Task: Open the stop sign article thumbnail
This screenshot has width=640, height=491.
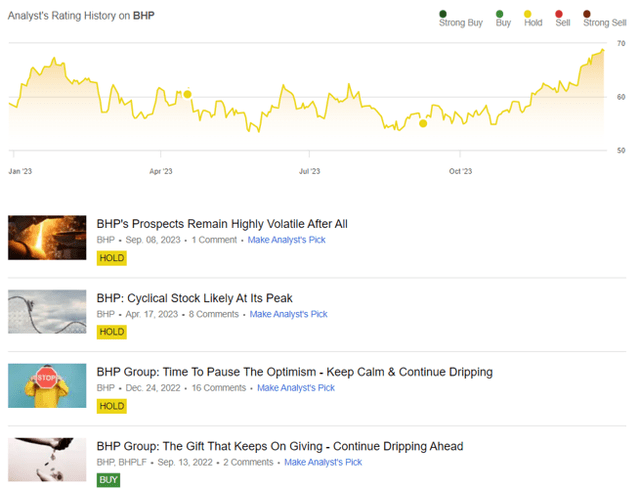Action: (x=47, y=386)
